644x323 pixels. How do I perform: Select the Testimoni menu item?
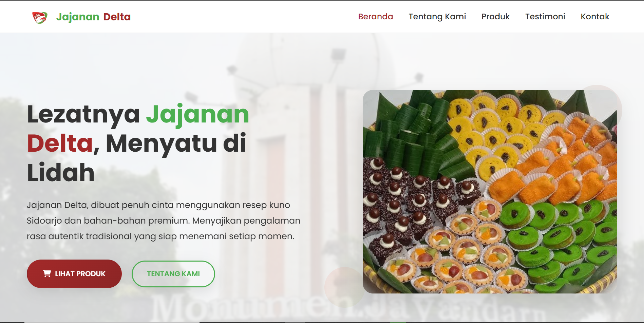(x=545, y=17)
